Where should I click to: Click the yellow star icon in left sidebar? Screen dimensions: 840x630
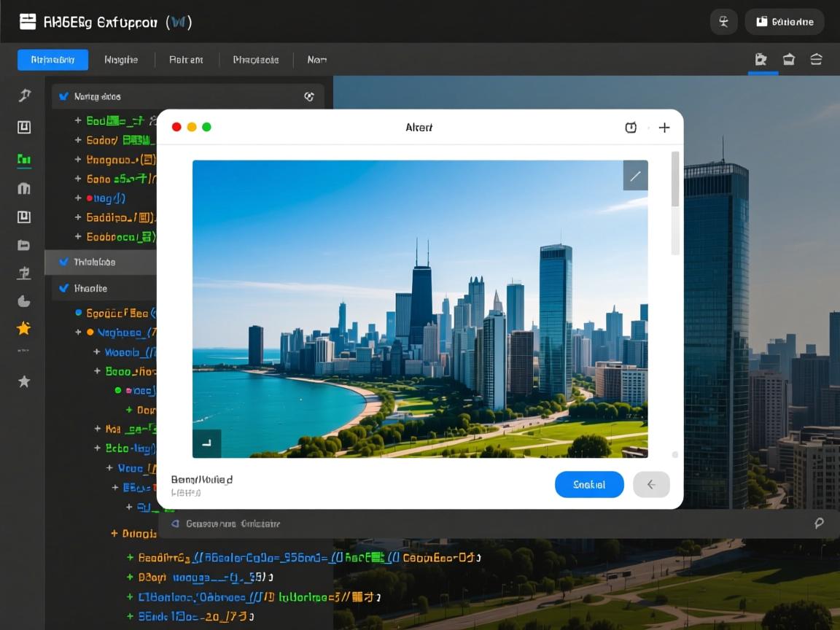click(24, 328)
